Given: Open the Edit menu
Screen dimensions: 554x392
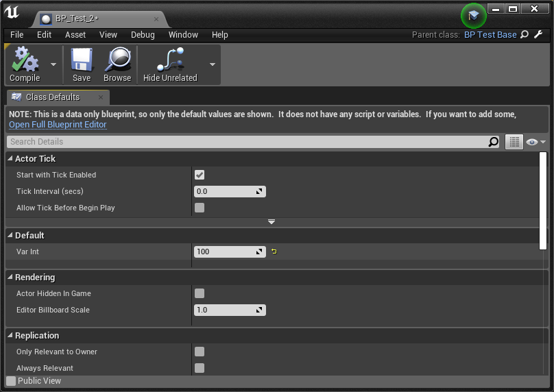Looking at the screenshot, I should coord(44,35).
